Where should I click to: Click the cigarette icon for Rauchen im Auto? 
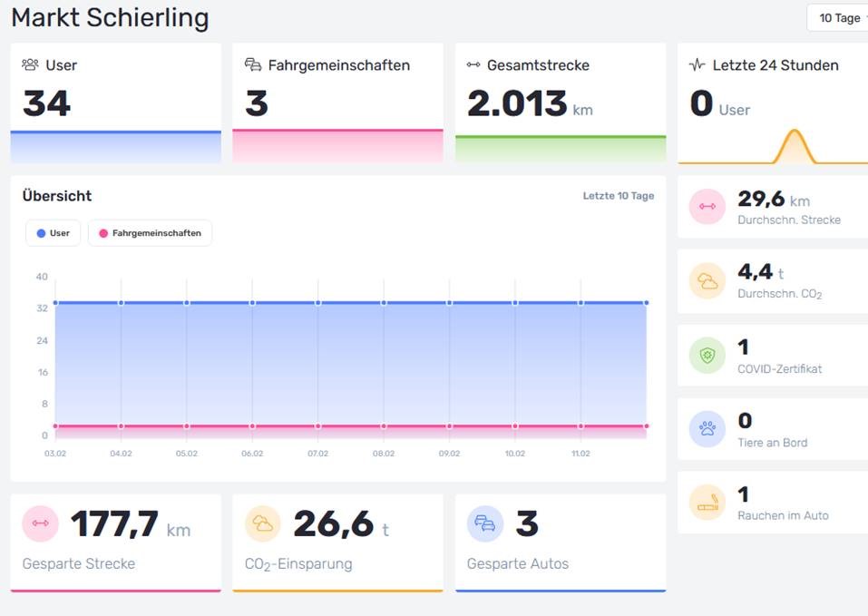pyautogui.click(x=707, y=503)
